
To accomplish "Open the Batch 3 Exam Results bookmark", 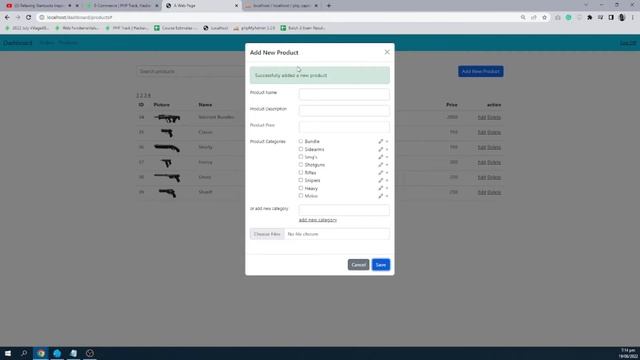I will [303, 28].
